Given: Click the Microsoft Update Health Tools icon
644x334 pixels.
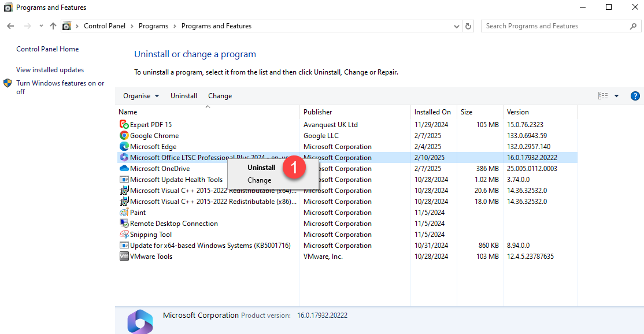Looking at the screenshot, I should [x=124, y=180].
